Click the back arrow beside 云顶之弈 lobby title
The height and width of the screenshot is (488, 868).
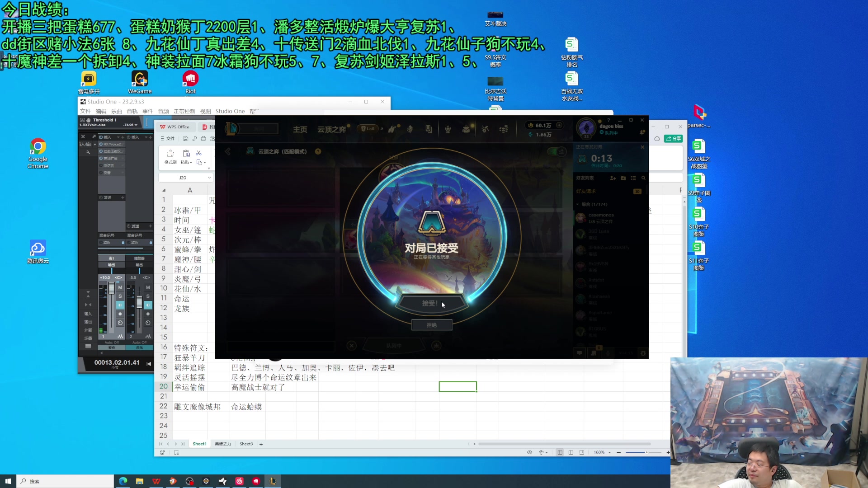click(228, 151)
